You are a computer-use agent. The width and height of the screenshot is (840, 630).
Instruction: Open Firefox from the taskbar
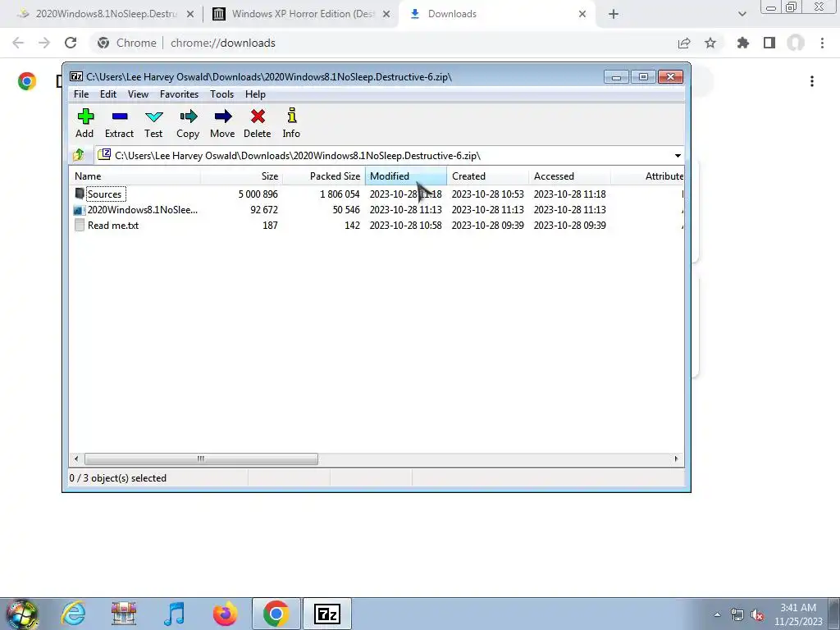(x=225, y=614)
